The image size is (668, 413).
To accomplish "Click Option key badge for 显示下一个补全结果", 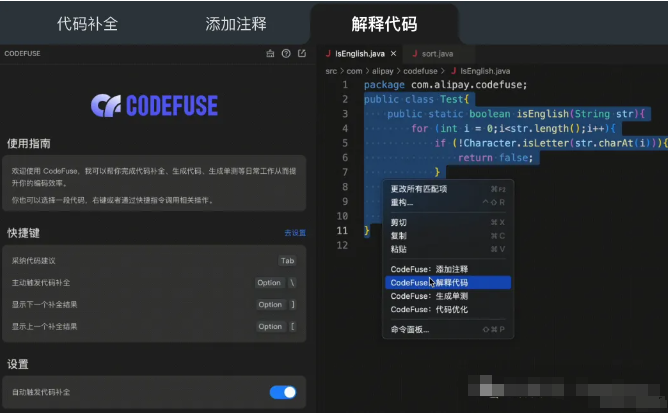I will coord(270,304).
